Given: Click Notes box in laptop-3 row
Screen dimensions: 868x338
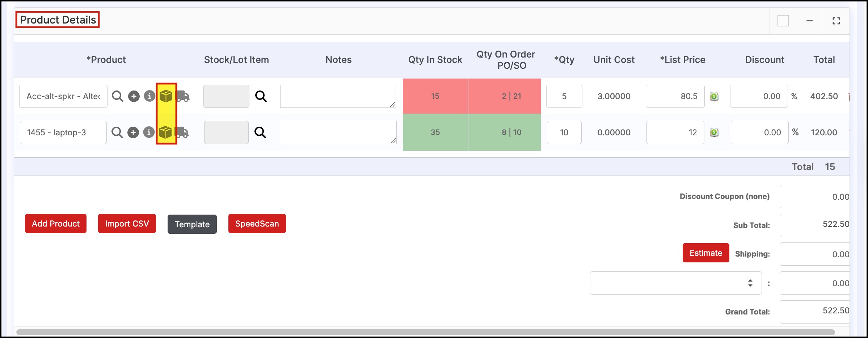Looking at the screenshot, I should [x=339, y=132].
